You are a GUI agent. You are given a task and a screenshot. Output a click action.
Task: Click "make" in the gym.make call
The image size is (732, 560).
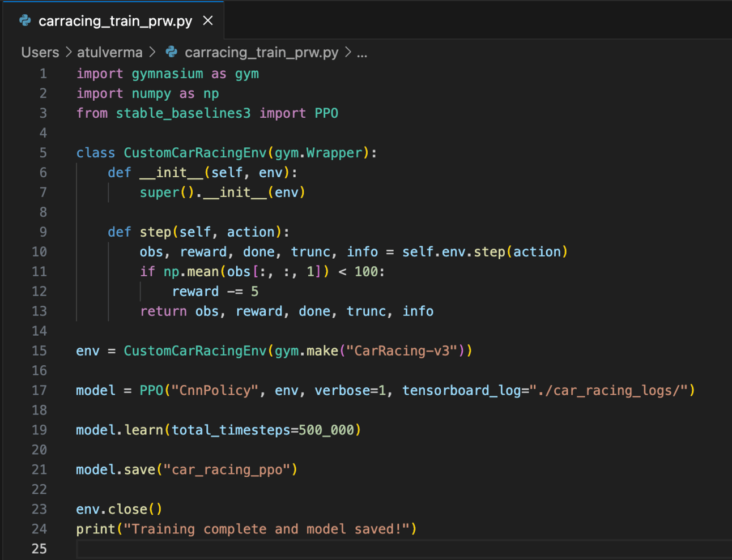[322, 351]
